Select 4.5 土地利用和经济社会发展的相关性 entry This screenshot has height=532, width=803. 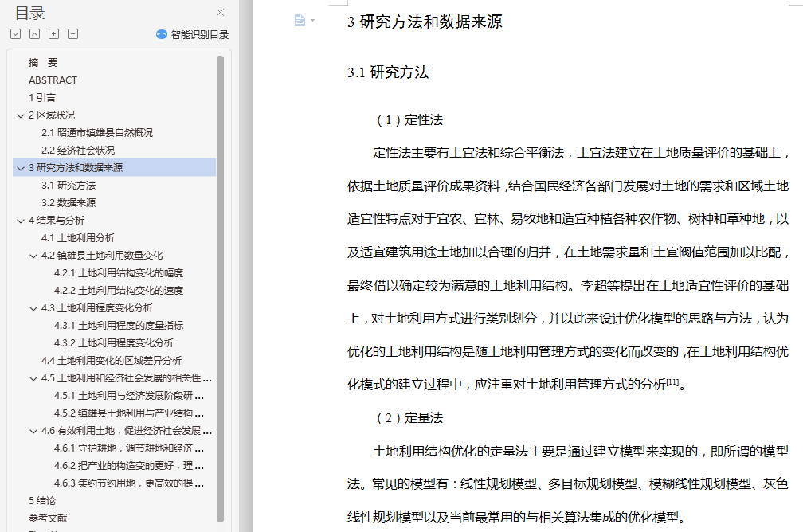[127, 377]
